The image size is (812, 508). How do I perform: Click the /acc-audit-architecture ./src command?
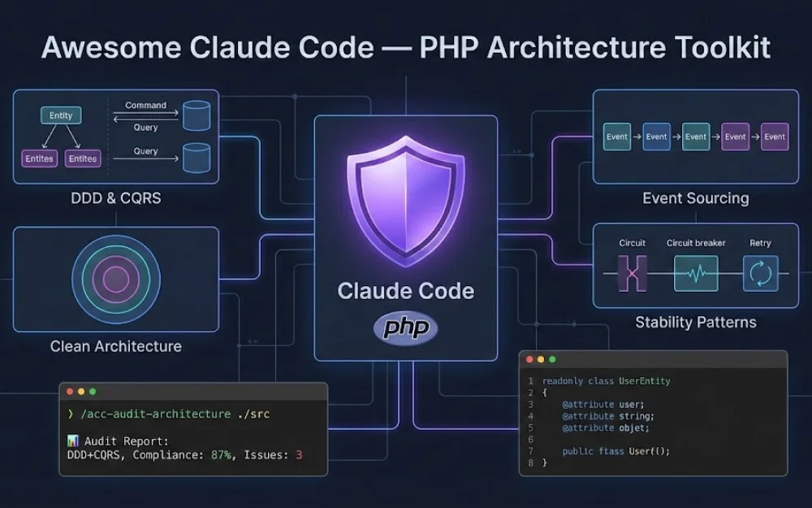click(175, 414)
